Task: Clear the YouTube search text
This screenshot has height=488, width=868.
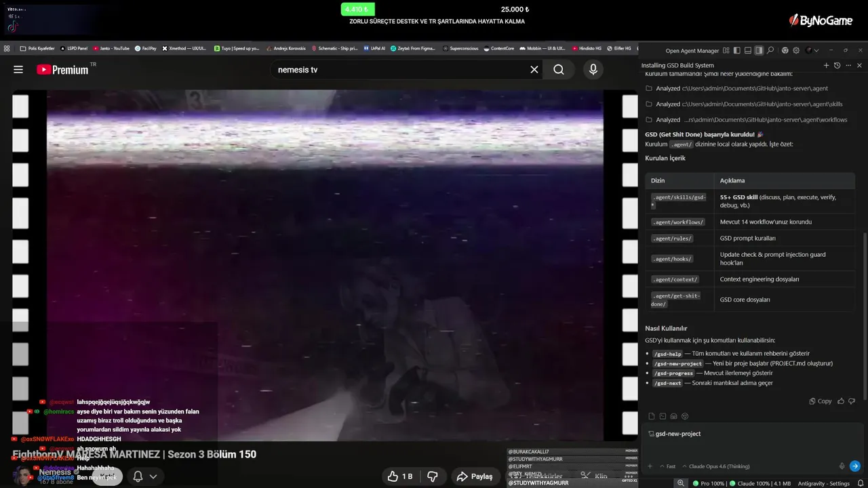Action: [534, 70]
